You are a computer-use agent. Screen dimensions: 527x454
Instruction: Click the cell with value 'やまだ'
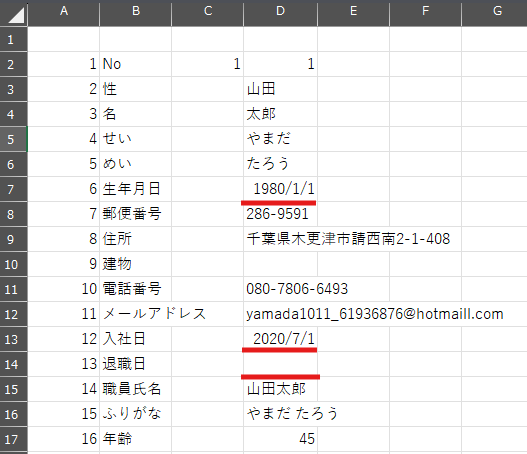pyautogui.click(x=281, y=139)
